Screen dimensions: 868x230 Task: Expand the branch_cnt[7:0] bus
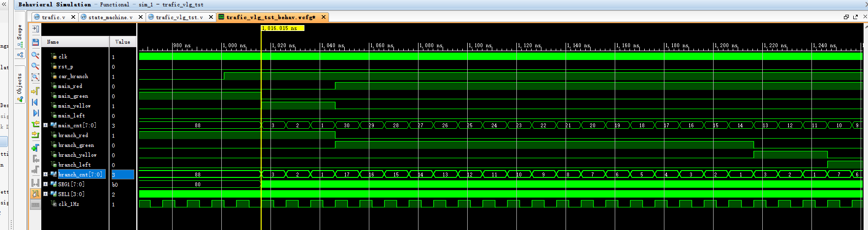coord(46,174)
